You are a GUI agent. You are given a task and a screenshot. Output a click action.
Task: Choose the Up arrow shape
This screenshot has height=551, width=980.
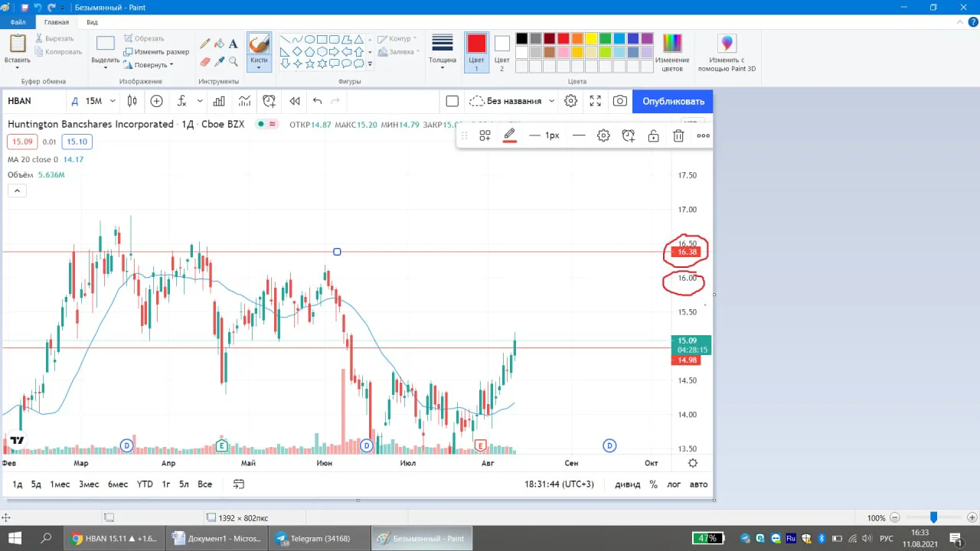[359, 52]
